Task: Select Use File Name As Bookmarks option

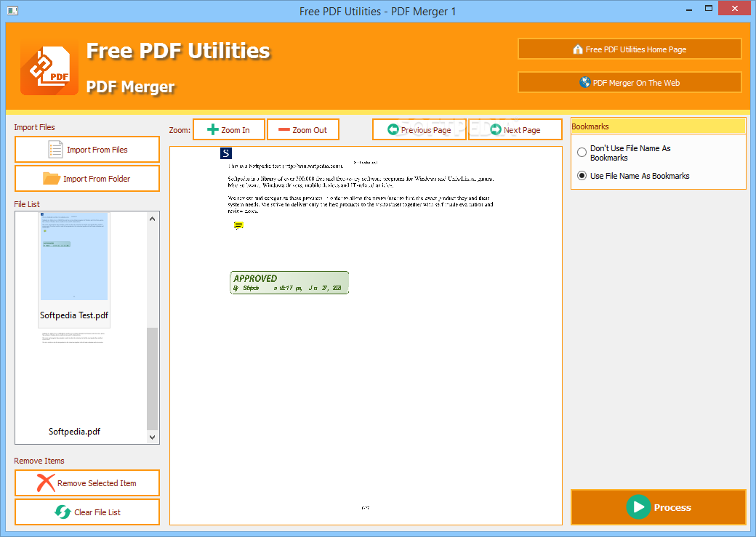Action: (582, 176)
